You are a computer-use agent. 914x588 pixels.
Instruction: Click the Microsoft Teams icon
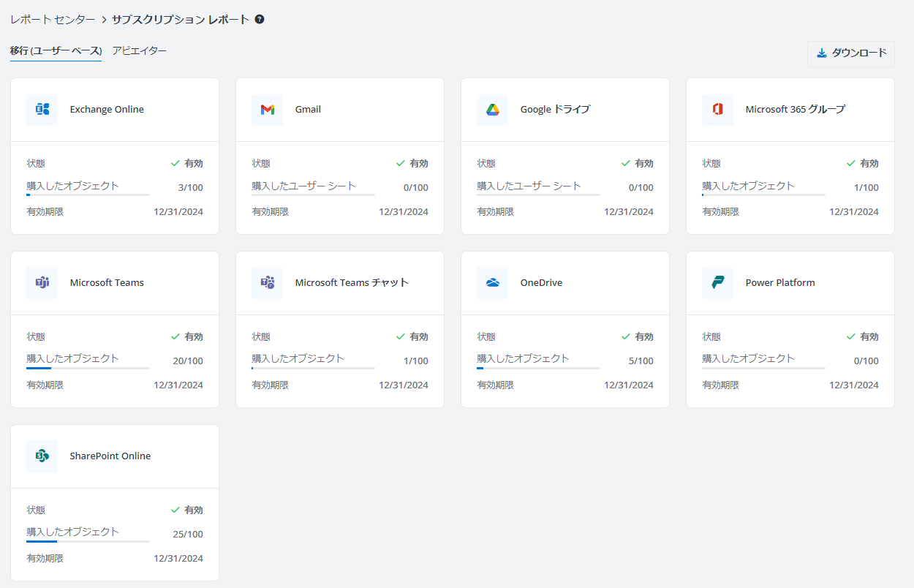[42, 283]
